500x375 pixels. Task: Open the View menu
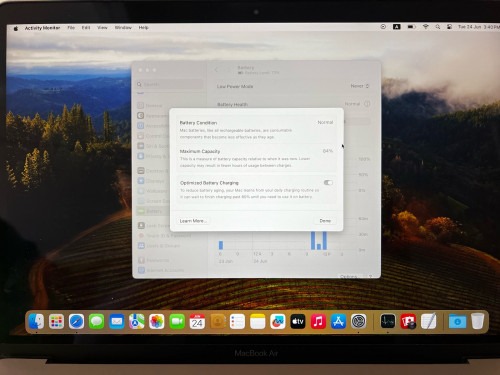[102, 28]
